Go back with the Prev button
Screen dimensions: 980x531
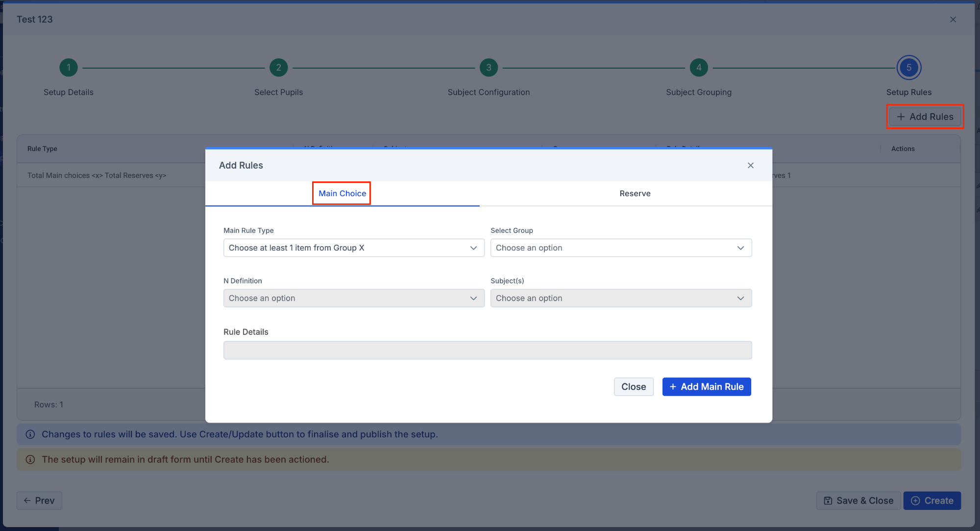point(39,501)
